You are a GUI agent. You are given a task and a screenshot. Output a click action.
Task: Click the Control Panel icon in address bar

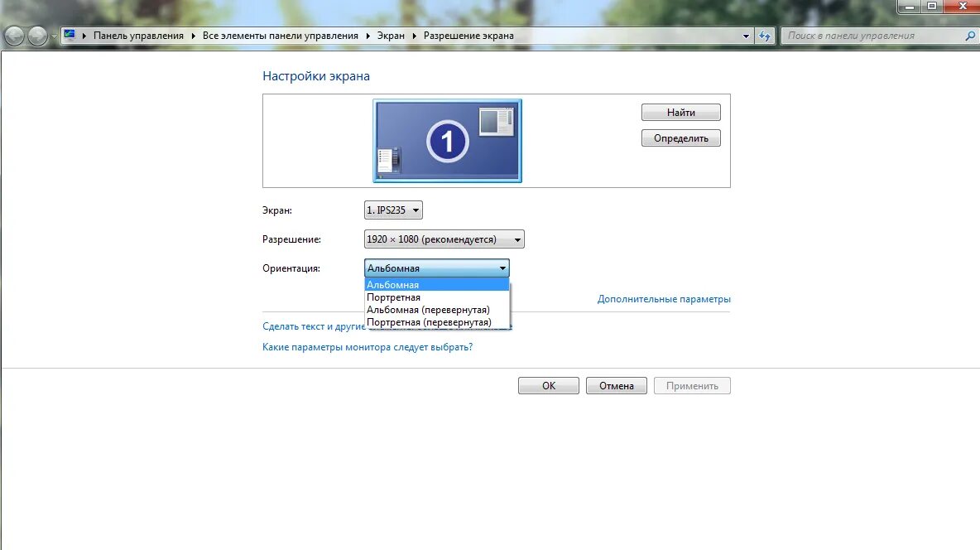pyautogui.click(x=70, y=35)
